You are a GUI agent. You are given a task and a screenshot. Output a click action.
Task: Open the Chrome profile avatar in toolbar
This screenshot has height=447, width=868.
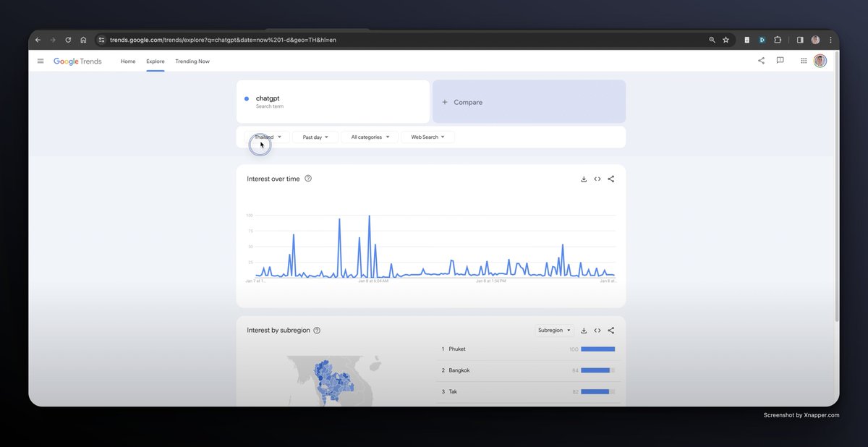815,40
